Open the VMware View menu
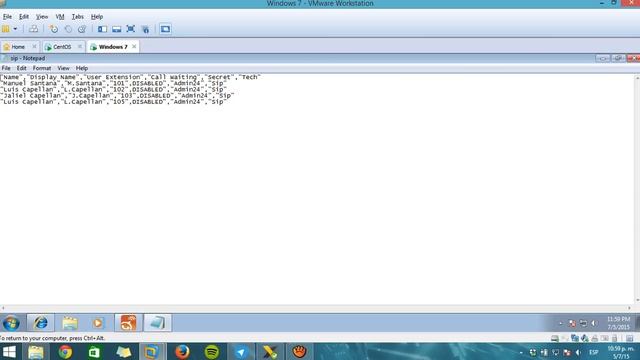640x360 pixels. tap(42, 17)
